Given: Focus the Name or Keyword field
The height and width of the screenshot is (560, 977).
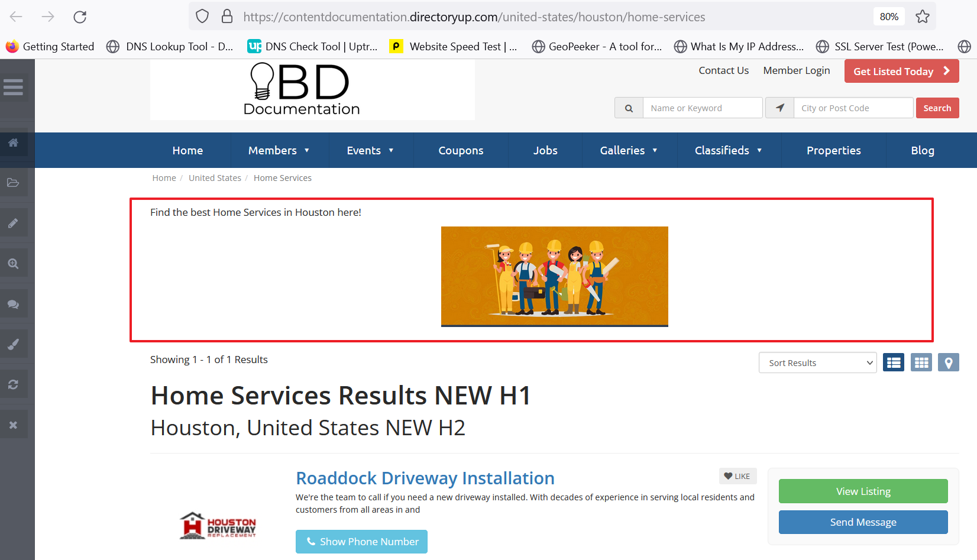Looking at the screenshot, I should tap(703, 108).
